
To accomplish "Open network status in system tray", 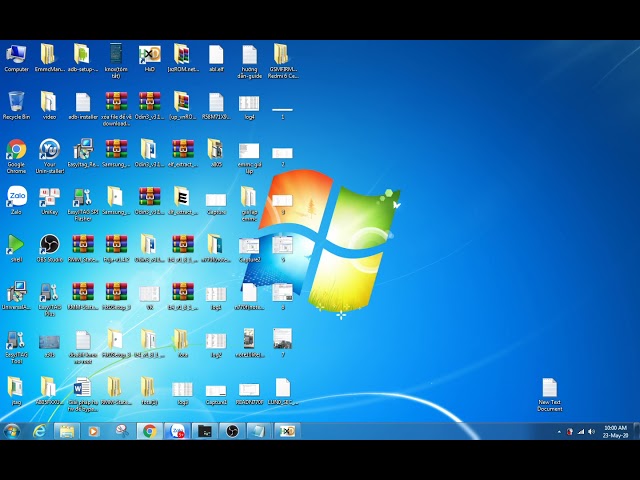I will click(581, 431).
